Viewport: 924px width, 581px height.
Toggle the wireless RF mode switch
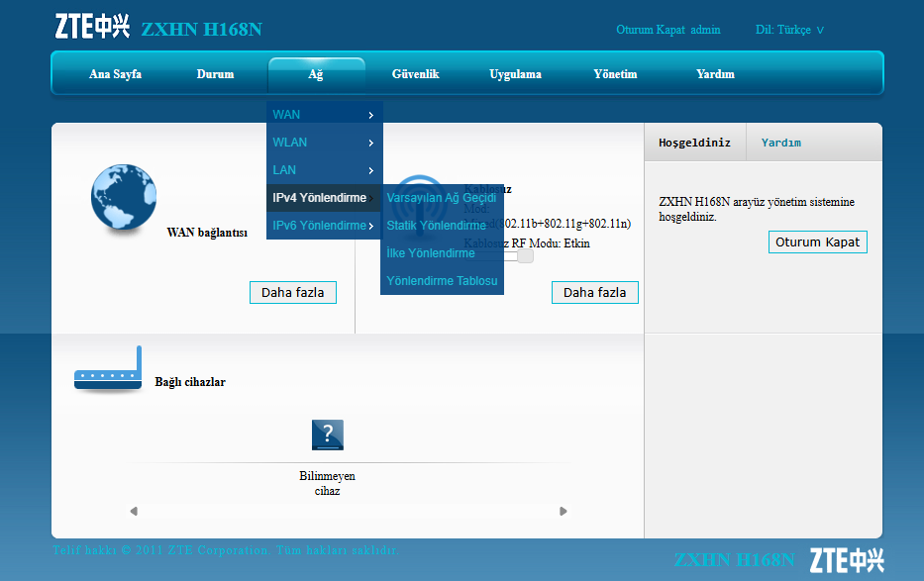pyautogui.click(x=525, y=256)
